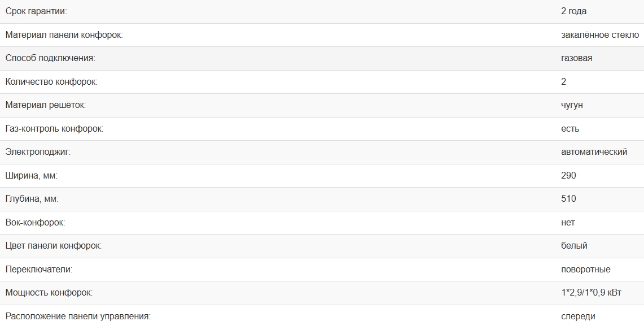Click the 'Количество конфорок:' label
Viewport: 644px width, 334px height.
(51, 82)
